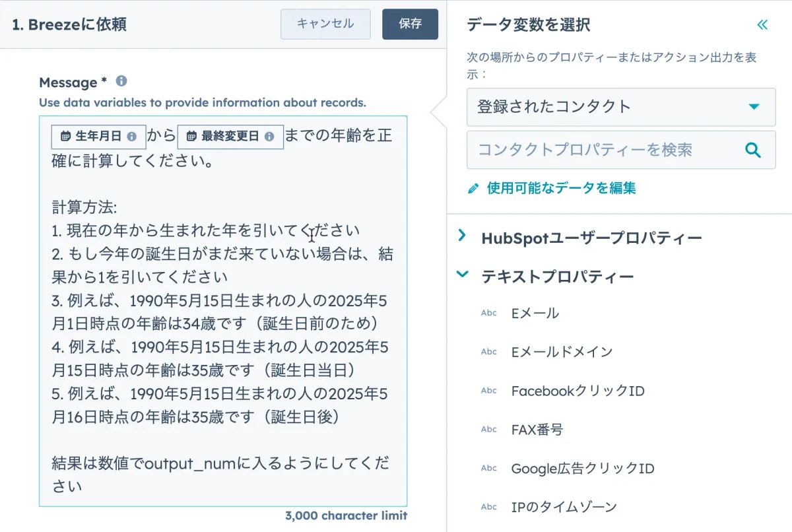Expand the HubSpotユーザープロパティー section
The image size is (792, 532).
coord(462,236)
